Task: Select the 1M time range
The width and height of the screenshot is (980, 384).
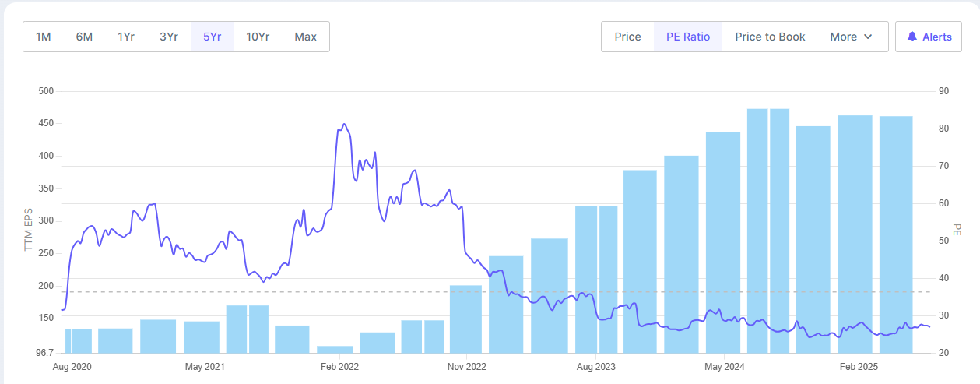Action: (x=44, y=37)
